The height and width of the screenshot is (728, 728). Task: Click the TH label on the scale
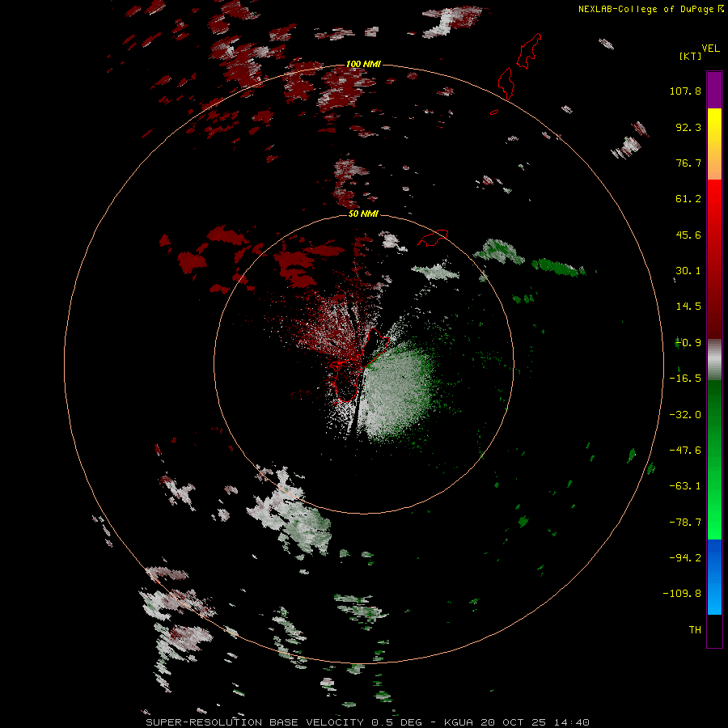(x=695, y=630)
